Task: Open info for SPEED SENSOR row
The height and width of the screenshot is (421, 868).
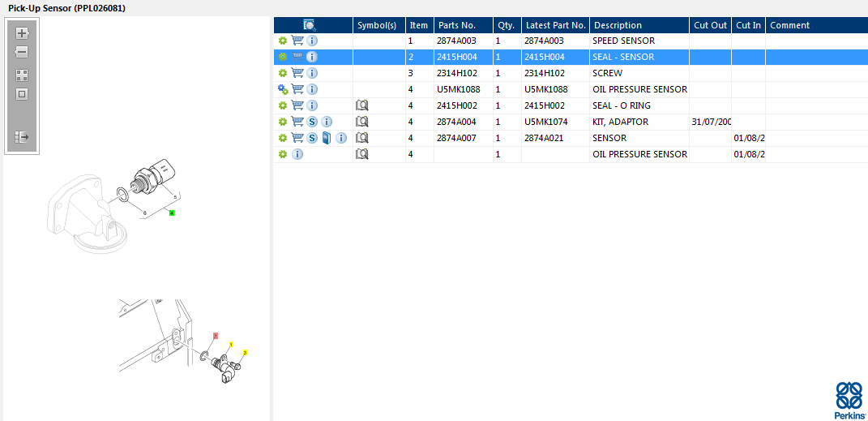Action: [312, 41]
